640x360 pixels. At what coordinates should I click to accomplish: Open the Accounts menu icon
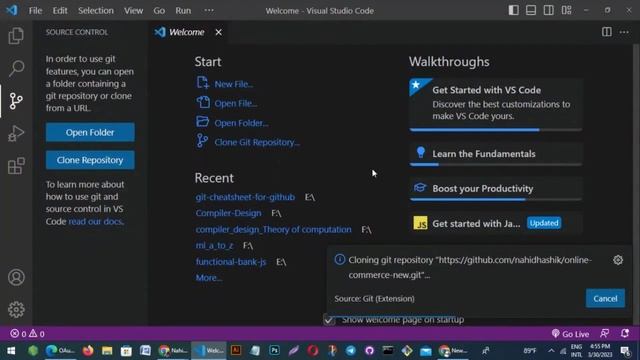tap(16, 278)
